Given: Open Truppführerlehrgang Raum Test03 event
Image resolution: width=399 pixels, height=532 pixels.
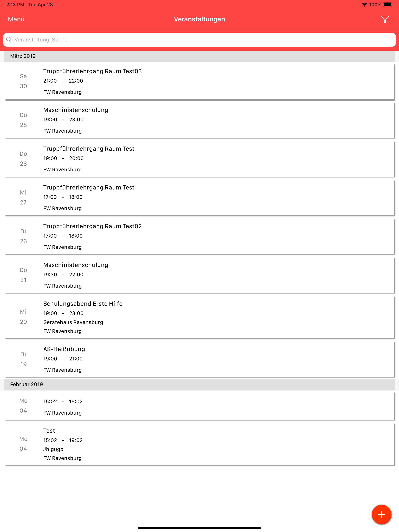Looking at the screenshot, I should [x=199, y=81].
